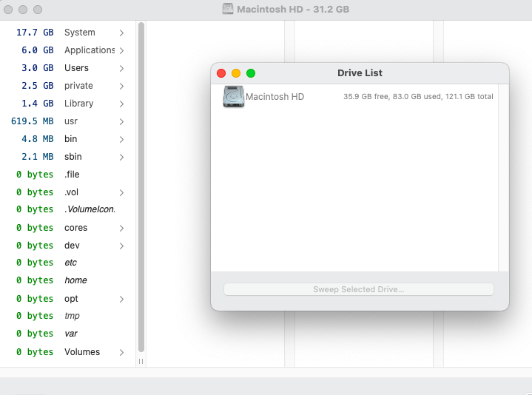Click Sweep Selected Drive button

[359, 289]
